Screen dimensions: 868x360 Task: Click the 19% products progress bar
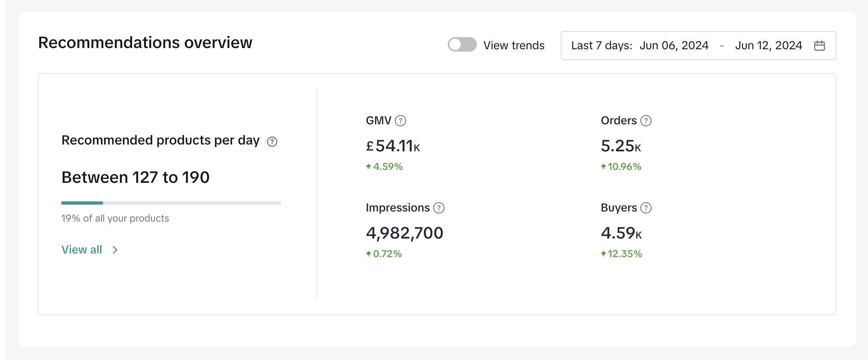pos(171,203)
